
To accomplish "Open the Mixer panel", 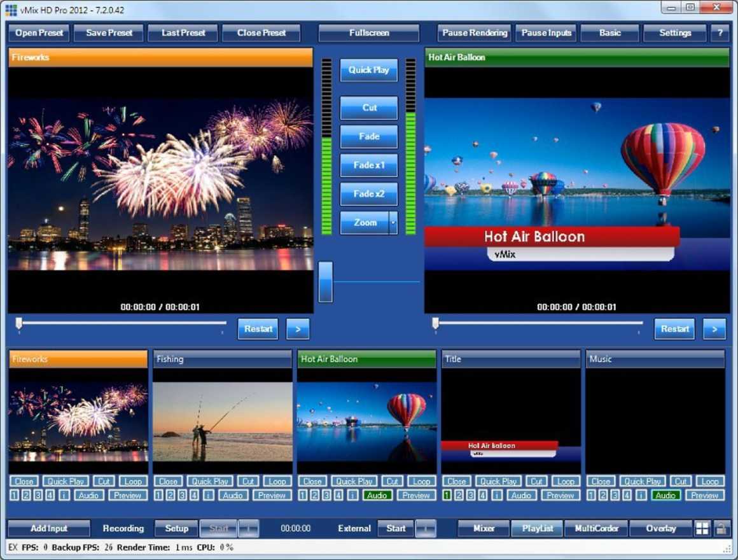I will click(x=484, y=528).
